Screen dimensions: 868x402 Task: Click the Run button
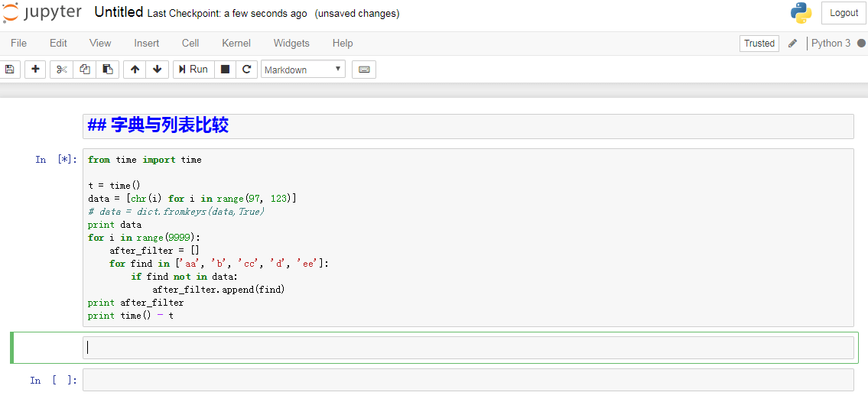point(193,70)
